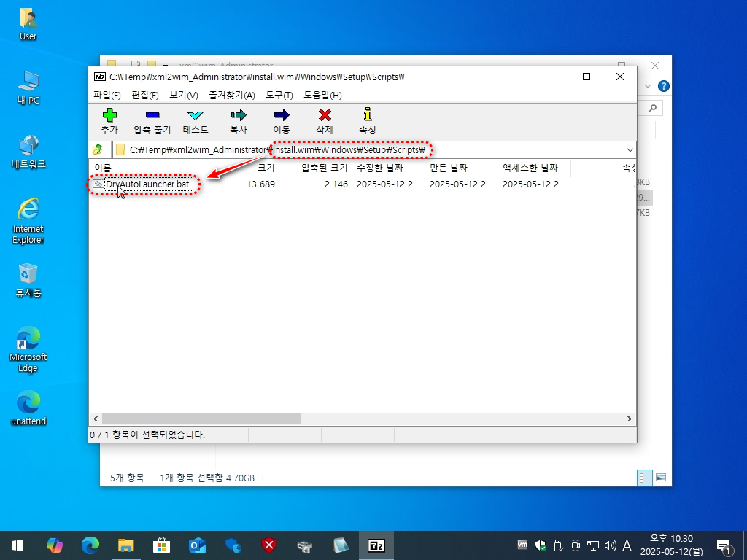Click the 테스트 (Test) checkmark icon
747x560 pixels.
point(196,115)
